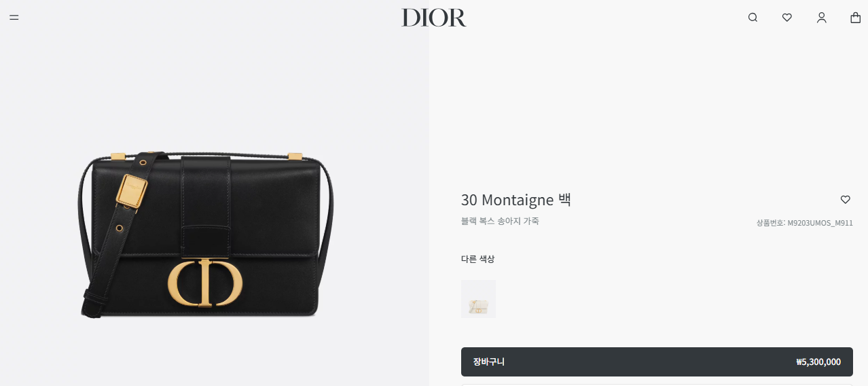Click the gold CD clasp on the bag
The height and width of the screenshot is (386, 868).
tap(205, 282)
